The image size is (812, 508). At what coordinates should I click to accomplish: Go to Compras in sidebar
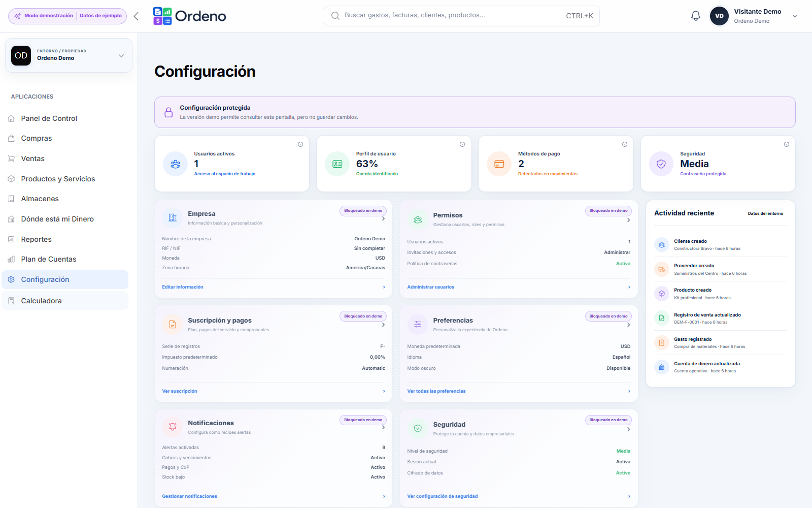[x=65, y=138]
